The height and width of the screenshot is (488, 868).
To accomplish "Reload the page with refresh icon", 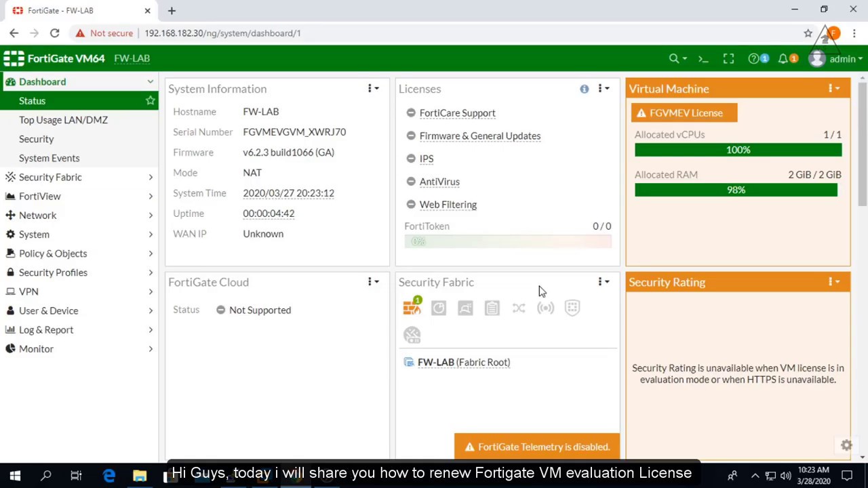I will pos(55,33).
